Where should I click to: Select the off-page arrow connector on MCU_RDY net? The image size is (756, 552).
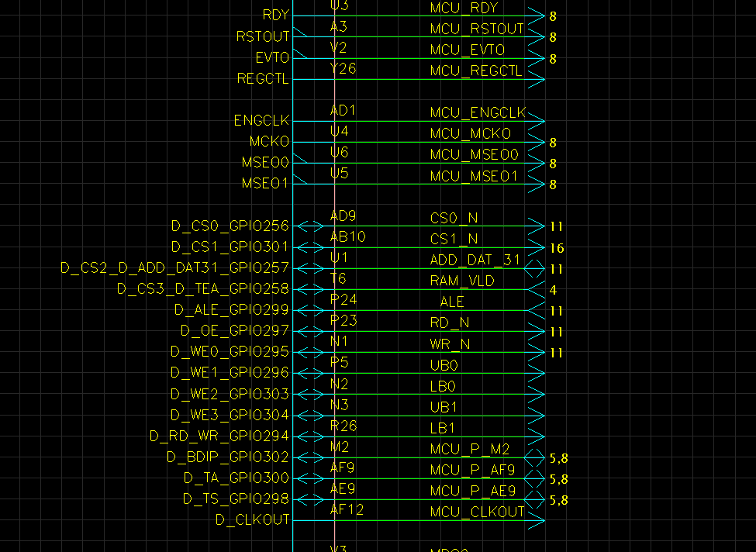[x=537, y=14]
